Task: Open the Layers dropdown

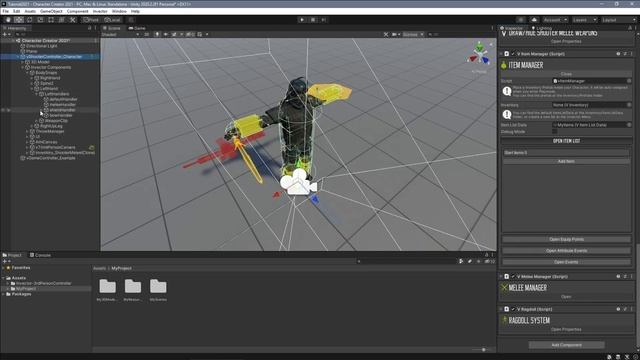Action: click(584, 20)
